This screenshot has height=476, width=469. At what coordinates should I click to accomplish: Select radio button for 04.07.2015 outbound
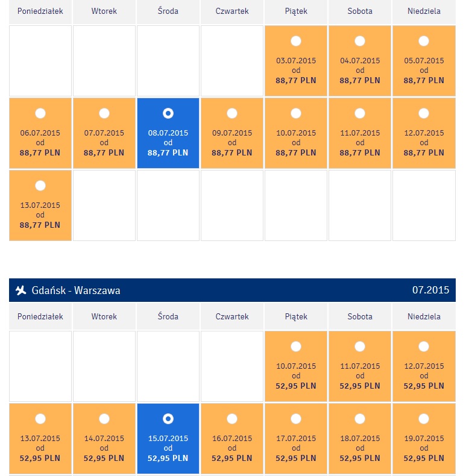[360, 41]
